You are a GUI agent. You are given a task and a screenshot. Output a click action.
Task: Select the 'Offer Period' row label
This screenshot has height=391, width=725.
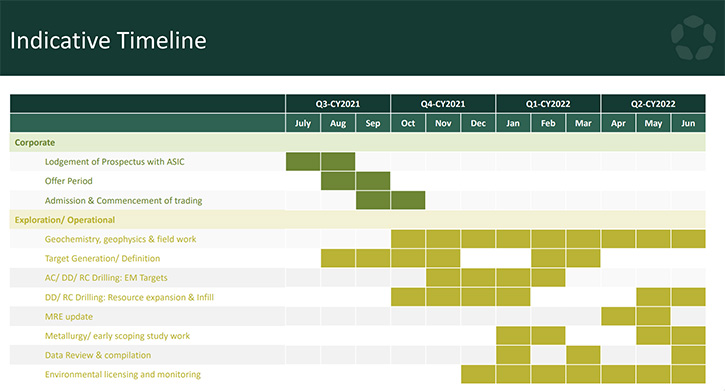(68, 181)
